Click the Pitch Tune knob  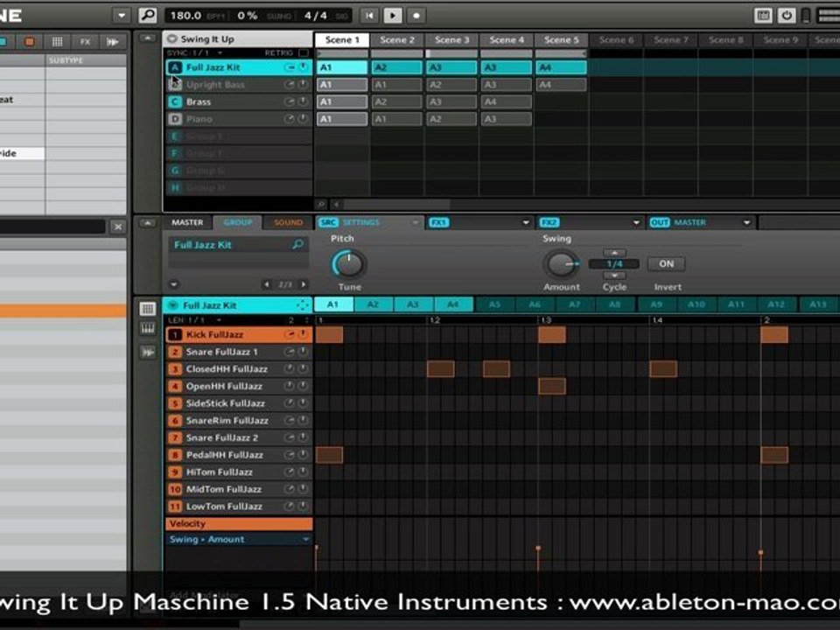pos(349,263)
